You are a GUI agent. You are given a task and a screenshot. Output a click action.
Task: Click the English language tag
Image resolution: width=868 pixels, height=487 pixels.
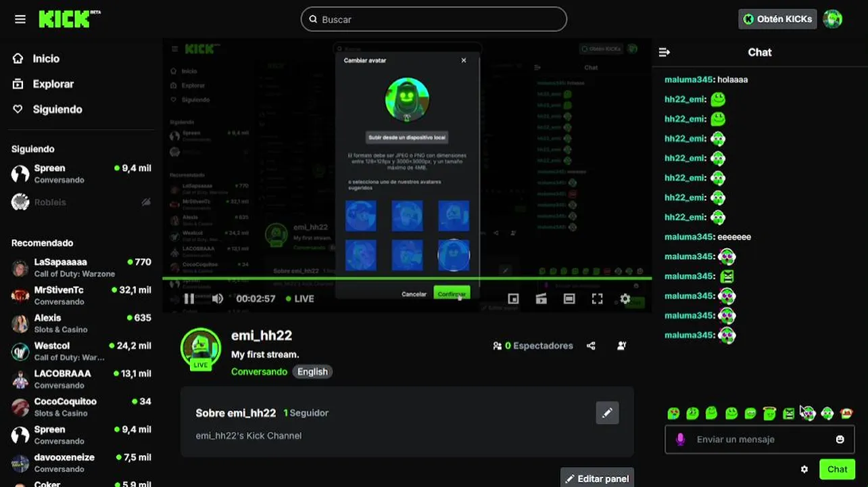312,371
